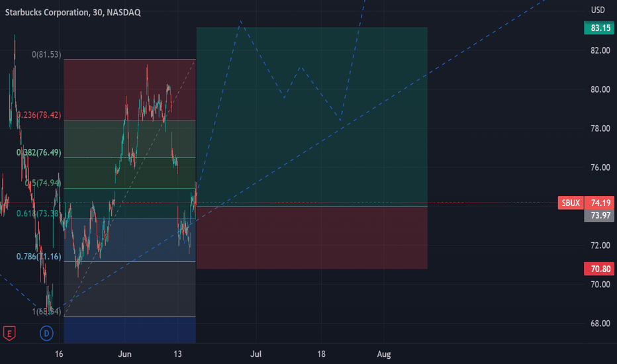Select the 0.5(74.94) Fibonacci level label
617x364 pixels.
click(x=43, y=183)
